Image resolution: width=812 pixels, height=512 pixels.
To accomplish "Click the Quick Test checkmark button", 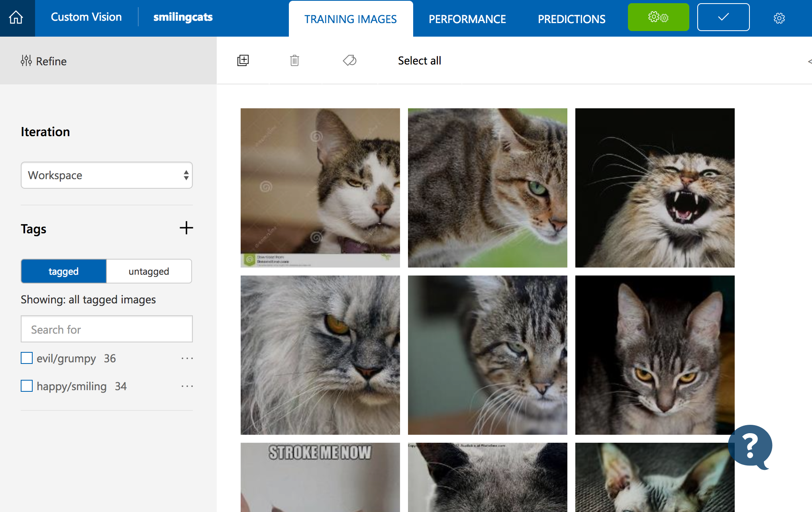I will pyautogui.click(x=723, y=17).
